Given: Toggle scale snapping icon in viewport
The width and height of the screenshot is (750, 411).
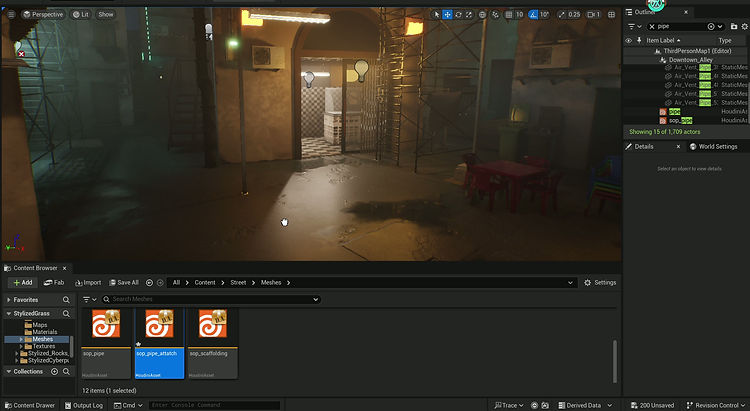Looking at the screenshot, I should click(562, 15).
